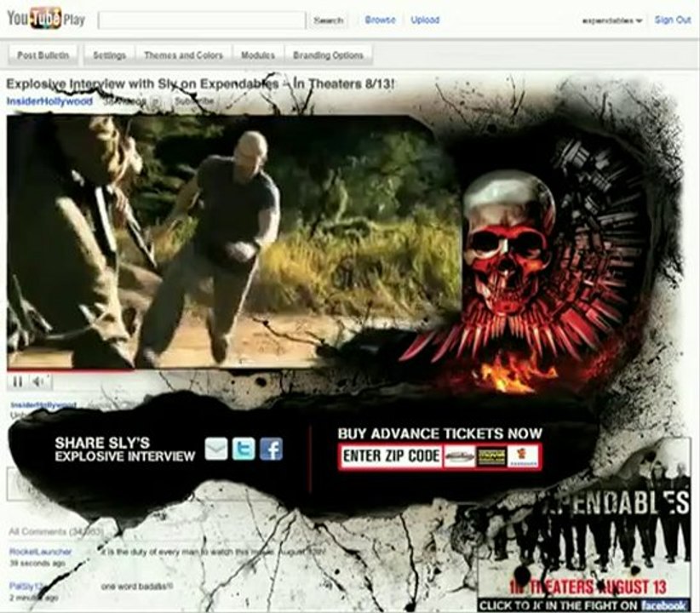
Task: Open the Settings tab
Action: (109, 55)
